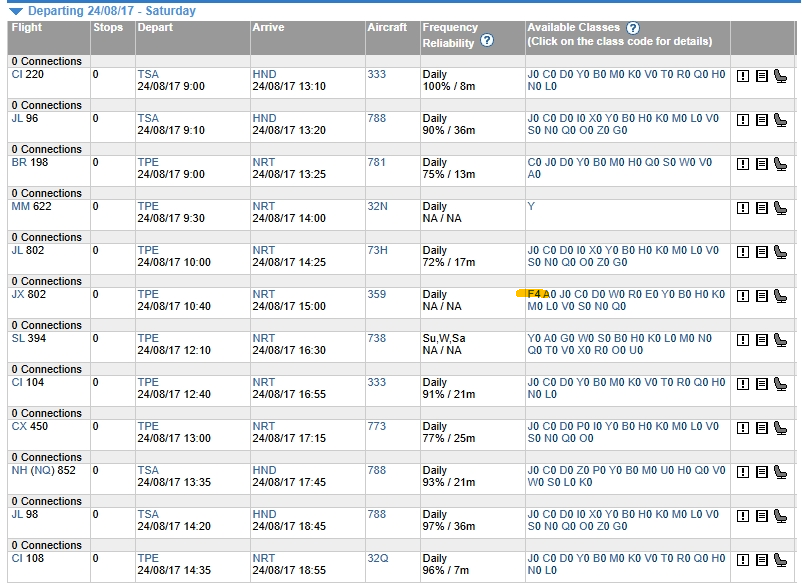Open seat map icon for SL 394
Viewport: 802px width, 585px height.
tap(781, 340)
